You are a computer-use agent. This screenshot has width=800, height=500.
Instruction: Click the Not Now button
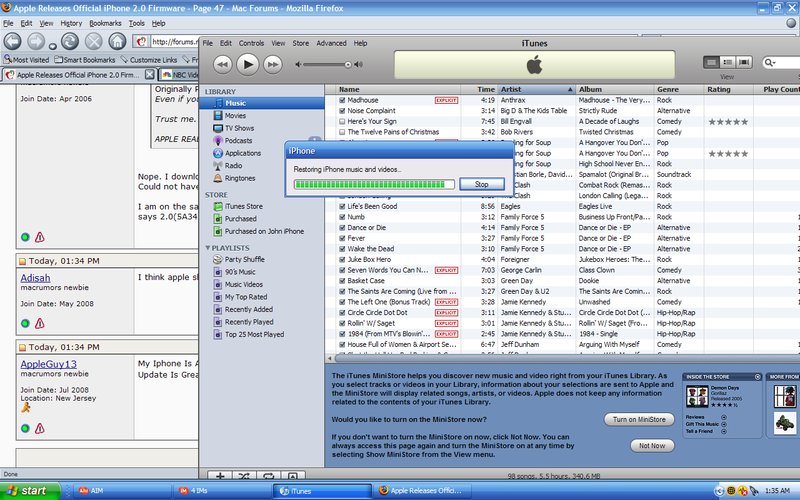pos(652,446)
